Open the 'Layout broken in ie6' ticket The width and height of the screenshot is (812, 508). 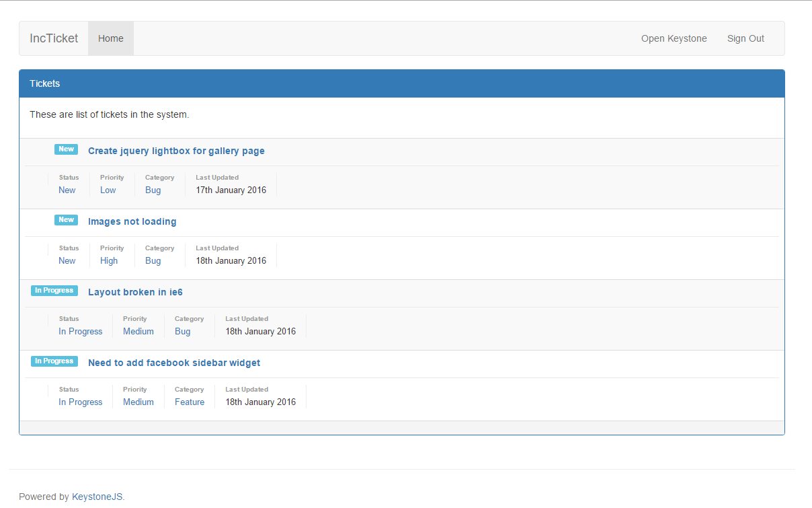coord(135,292)
